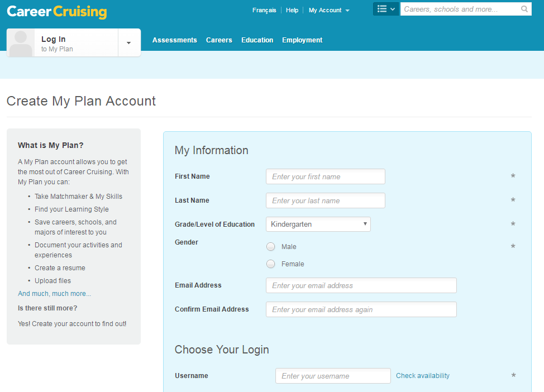Image resolution: width=544 pixels, height=392 pixels.
Task: Click the user avatar placeholder
Action: 21,42
